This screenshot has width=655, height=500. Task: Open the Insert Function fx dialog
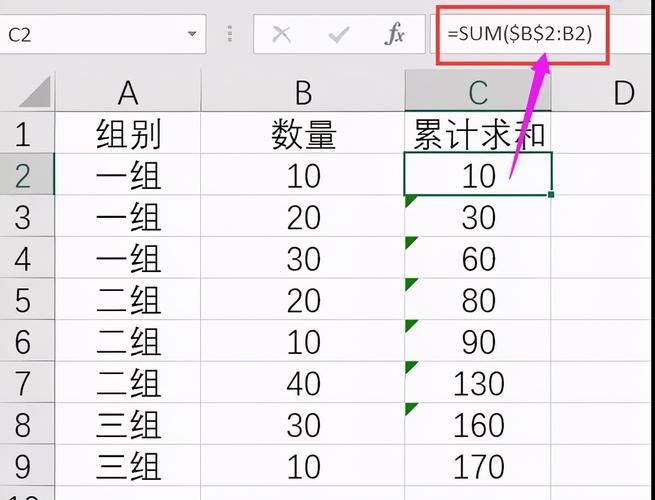(x=394, y=34)
